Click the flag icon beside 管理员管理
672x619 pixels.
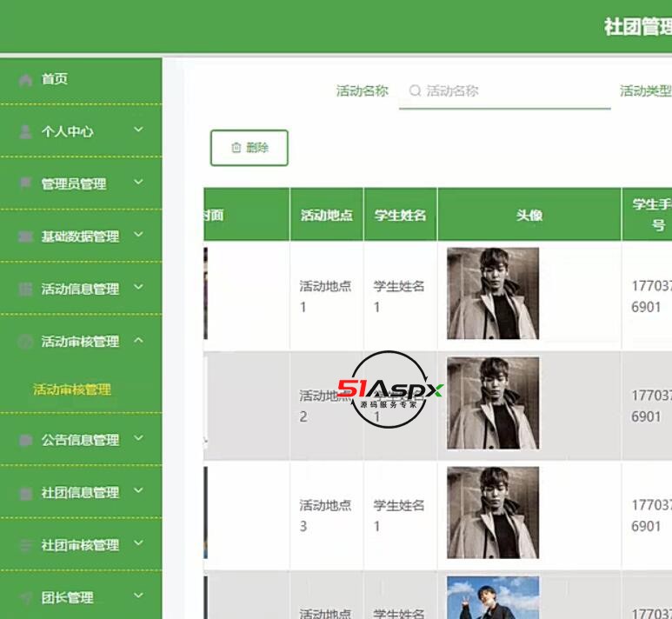[x=26, y=183]
